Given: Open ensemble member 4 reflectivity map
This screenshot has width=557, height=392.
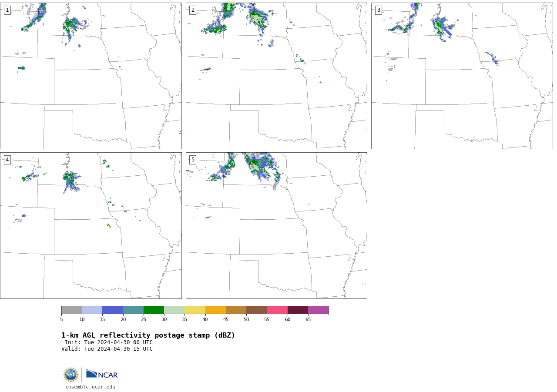Looking at the screenshot, I should pos(91,225).
